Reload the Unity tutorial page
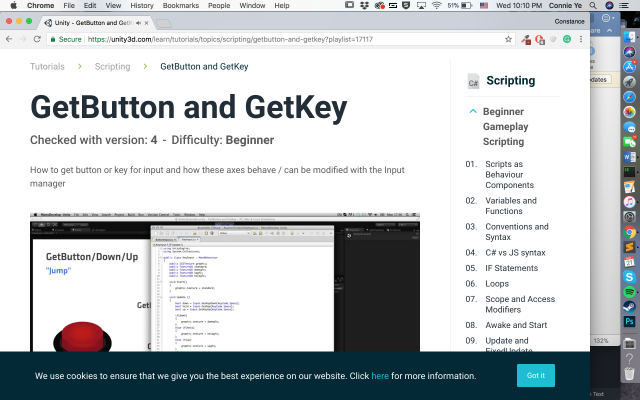The width and height of the screenshot is (640, 400). (x=37, y=39)
